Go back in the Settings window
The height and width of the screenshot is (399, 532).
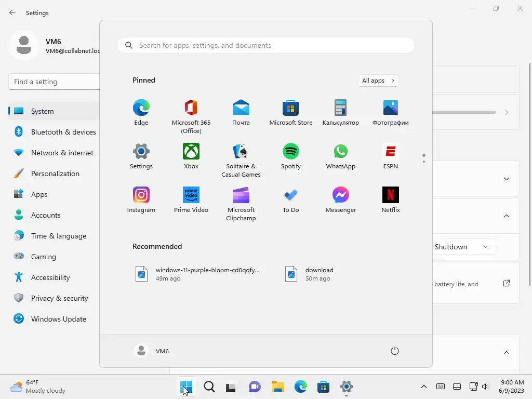pos(12,12)
